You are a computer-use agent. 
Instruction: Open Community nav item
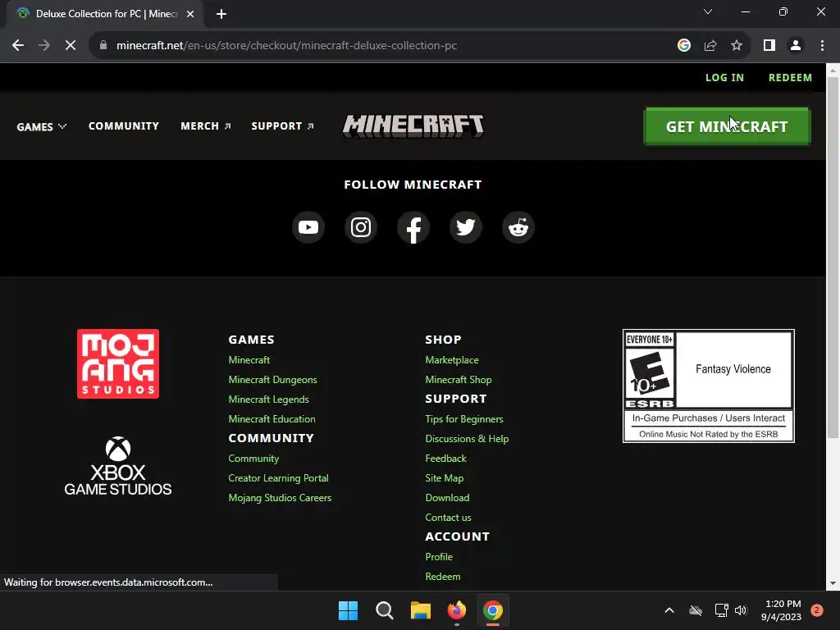(x=124, y=126)
